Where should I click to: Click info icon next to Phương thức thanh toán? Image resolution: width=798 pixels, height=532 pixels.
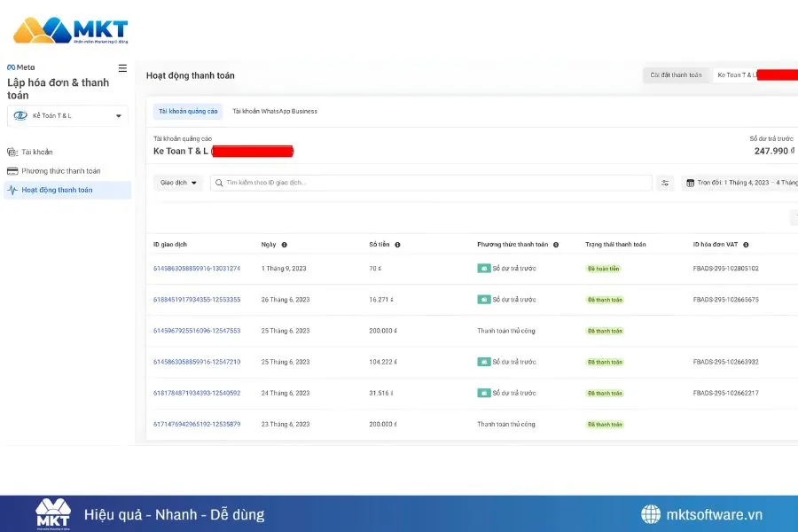(556, 245)
